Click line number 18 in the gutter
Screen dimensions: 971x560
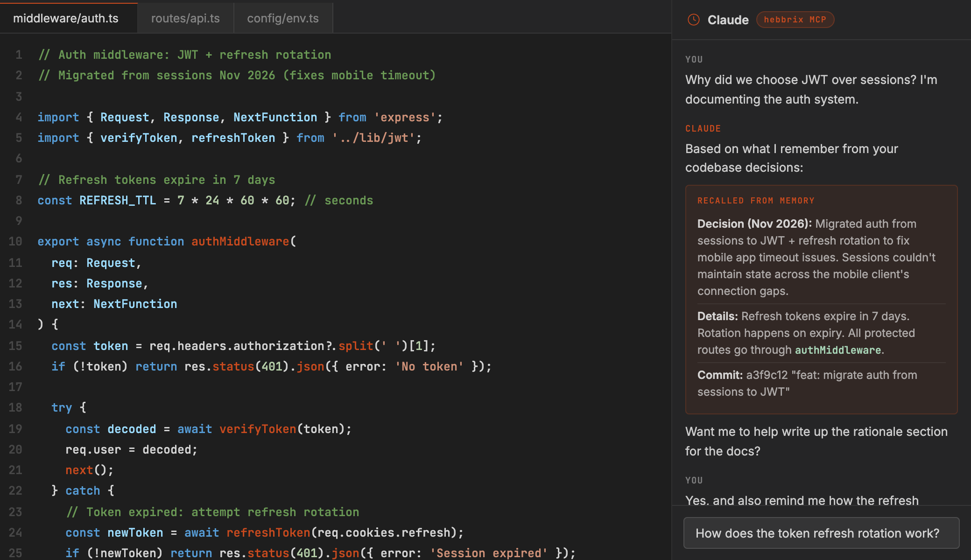[x=15, y=408]
